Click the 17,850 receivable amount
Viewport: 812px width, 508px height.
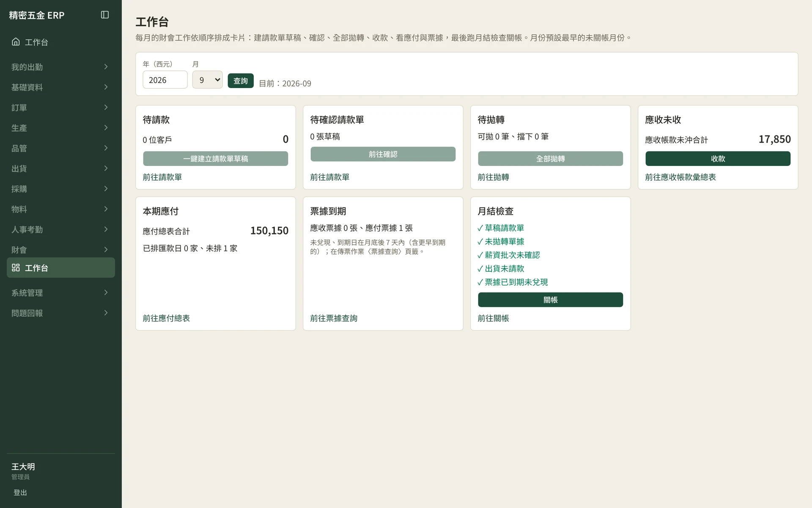(774, 139)
